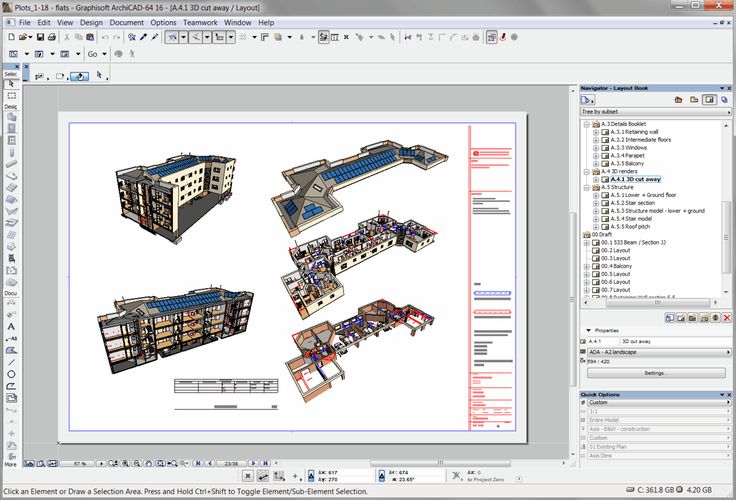Click the Save icon in toolbar

(39, 37)
